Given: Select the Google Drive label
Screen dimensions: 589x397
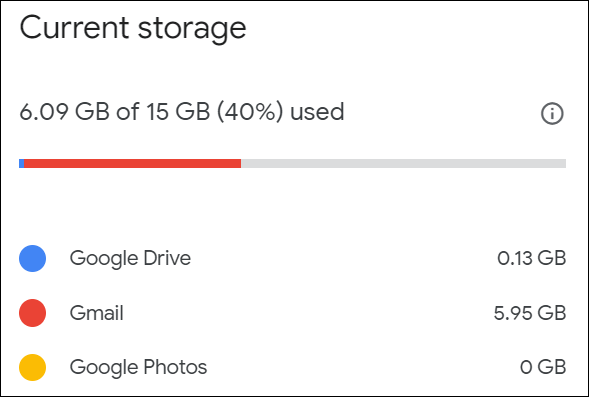Looking at the screenshot, I should 130,259.
